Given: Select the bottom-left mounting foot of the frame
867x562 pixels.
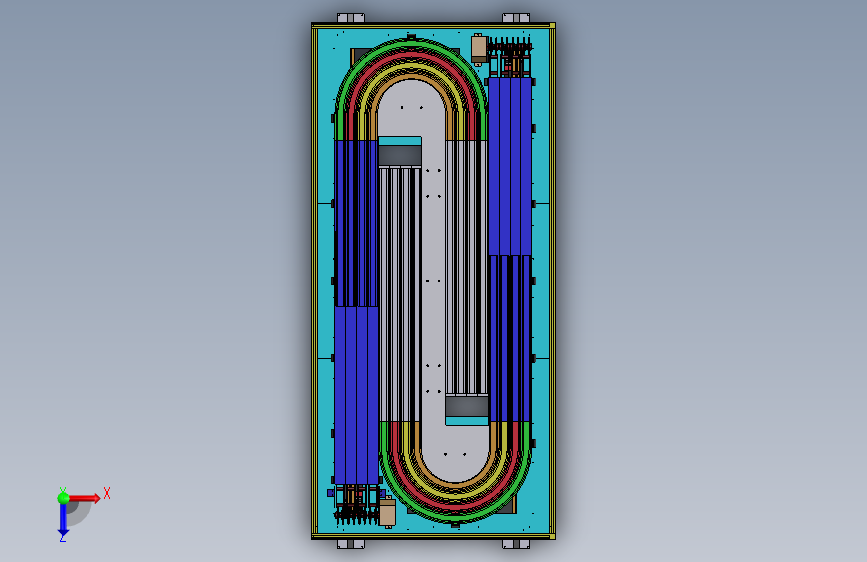Looking at the screenshot, I should pyautogui.click(x=351, y=544).
